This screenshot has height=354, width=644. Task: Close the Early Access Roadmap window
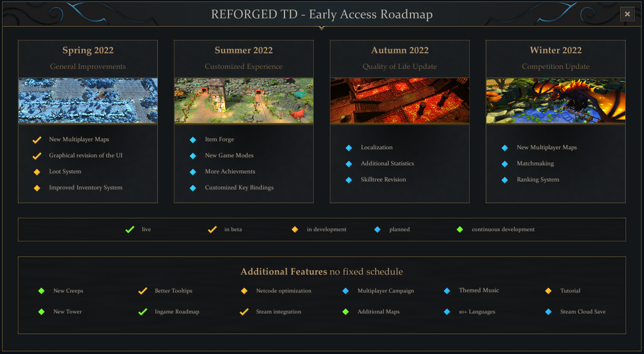(627, 14)
